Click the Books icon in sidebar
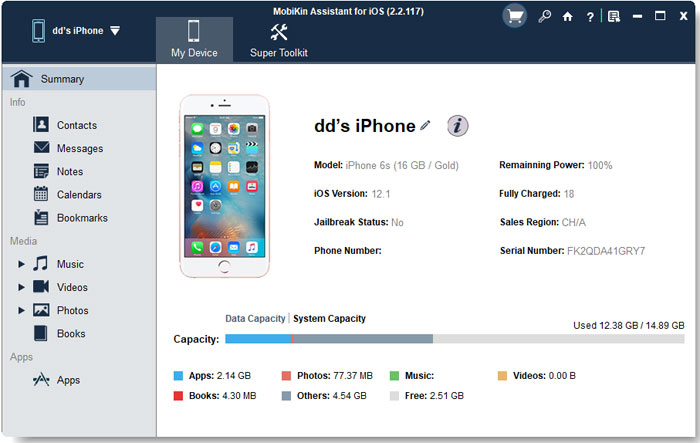700x443 pixels. click(41, 333)
